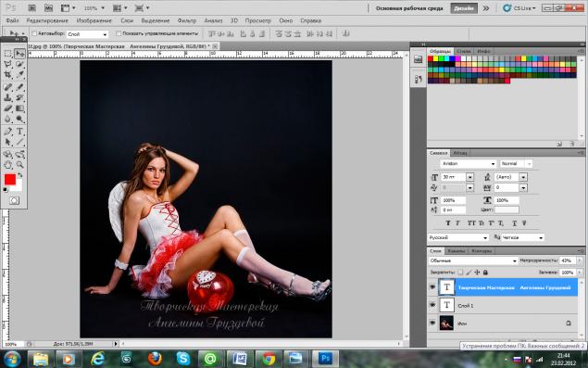The height and width of the screenshot is (368, 588).
Task: Select the Dodge tool
Action: [x=19, y=119]
